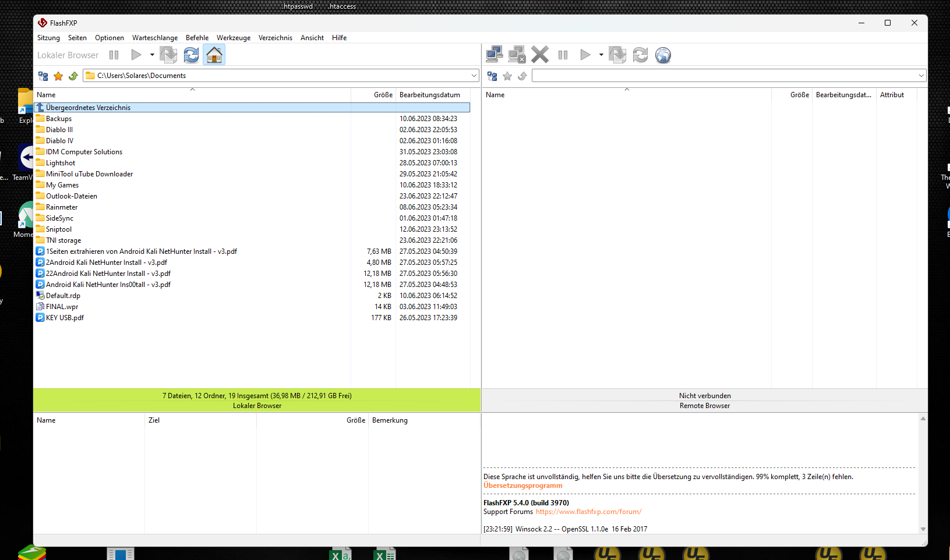
Task: Click the queue Ziel column header
Action: coord(200,420)
